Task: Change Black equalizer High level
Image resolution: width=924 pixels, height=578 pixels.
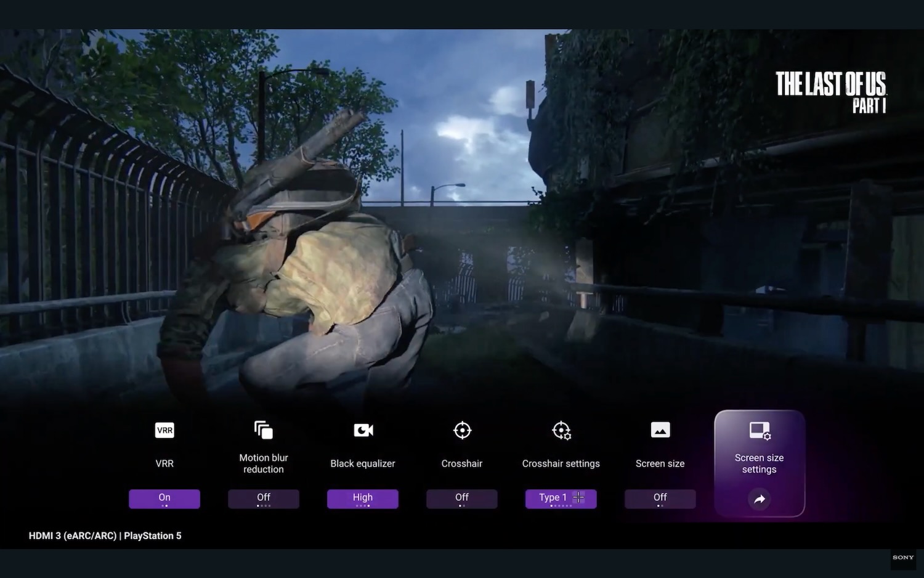Action: [x=363, y=498]
